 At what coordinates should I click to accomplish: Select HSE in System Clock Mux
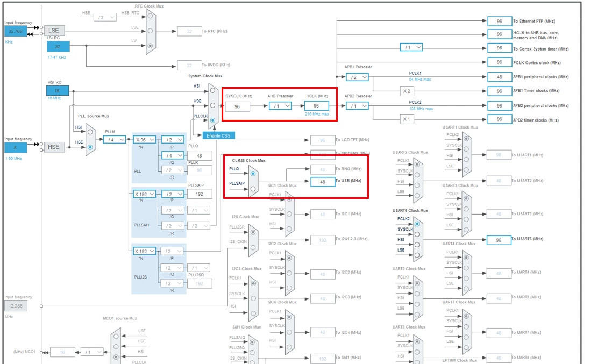(x=212, y=106)
